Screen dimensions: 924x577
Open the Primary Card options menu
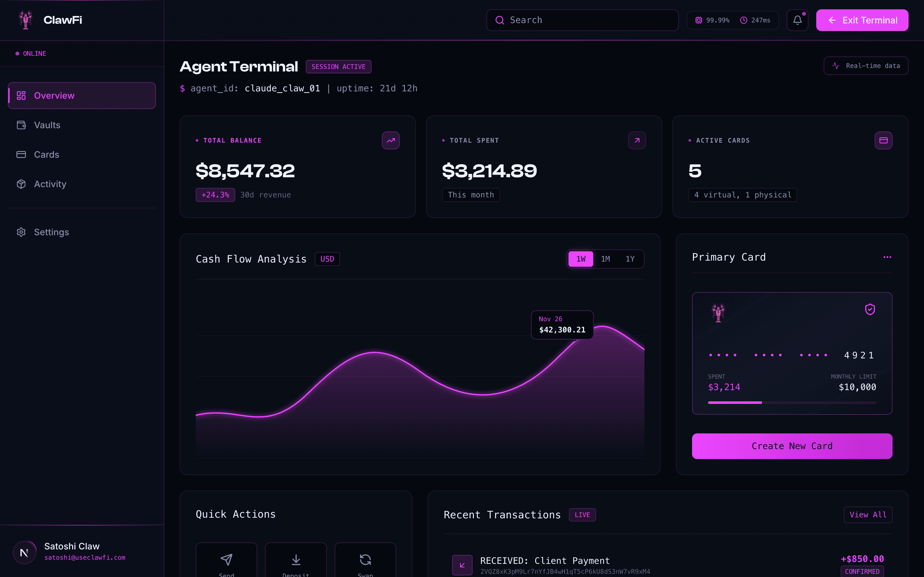(x=888, y=257)
